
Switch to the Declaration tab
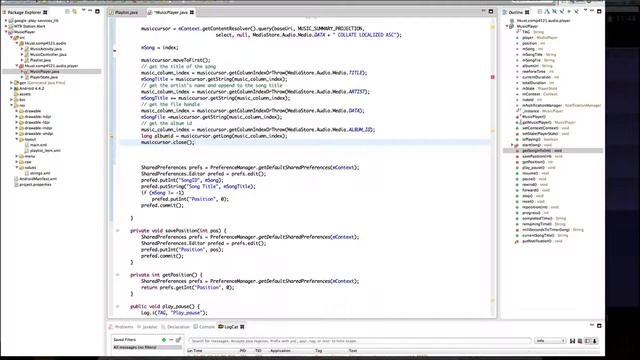176,327
